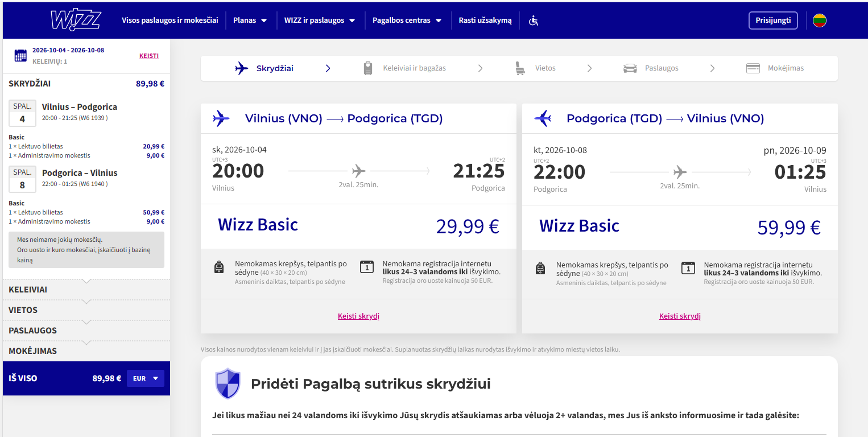Screen dimensions: 868x437
Task: Click the calendar icon beside the travel dates
Action: [20, 55]
